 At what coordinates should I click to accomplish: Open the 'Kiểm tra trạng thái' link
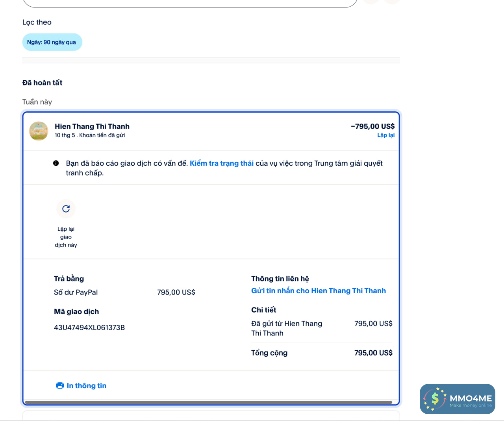pyautogui.click(x=222, y=163)
